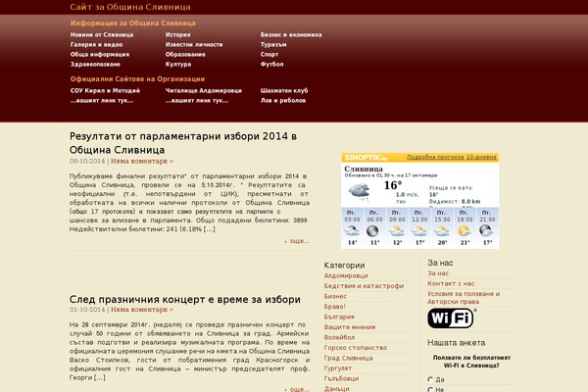Click 'Официални Сайтове на Организации' heading
Viewport: 588px width, 392px height.
coord(137,78)
